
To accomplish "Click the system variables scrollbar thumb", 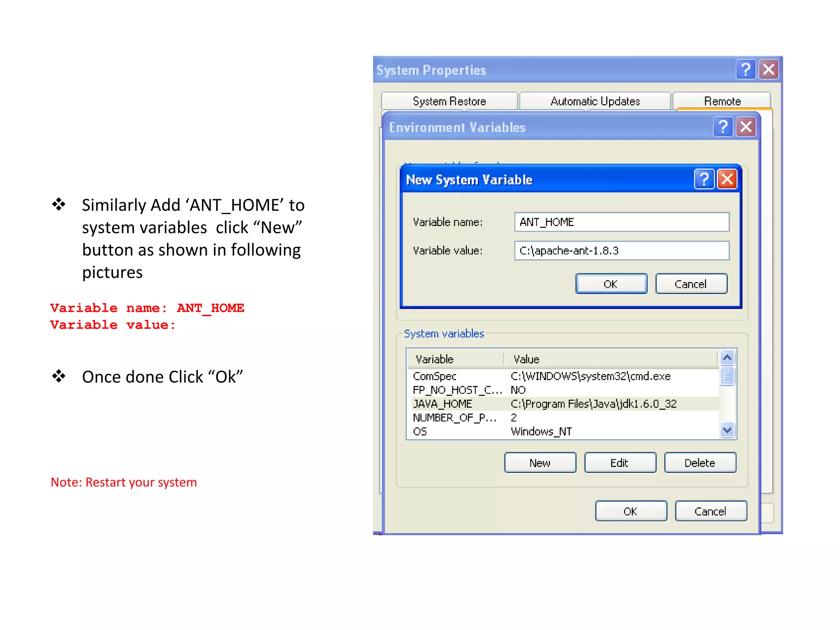I will 727,376.
